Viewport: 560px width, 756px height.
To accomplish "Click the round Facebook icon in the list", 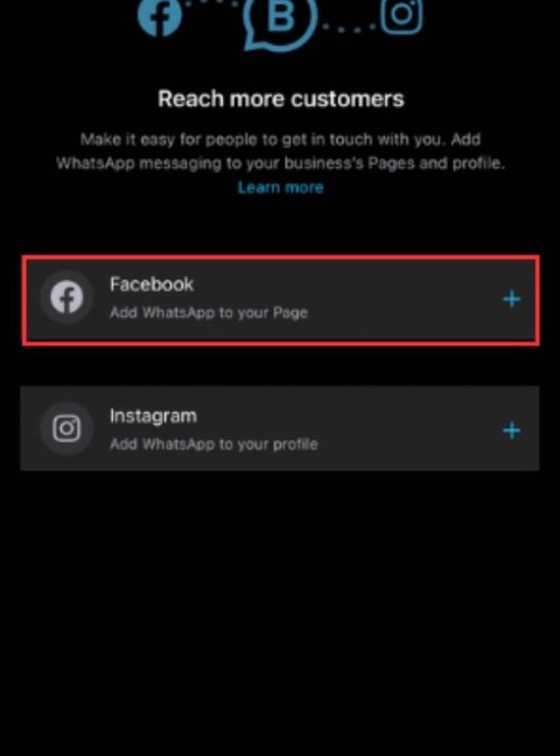I will pos(67,297).
